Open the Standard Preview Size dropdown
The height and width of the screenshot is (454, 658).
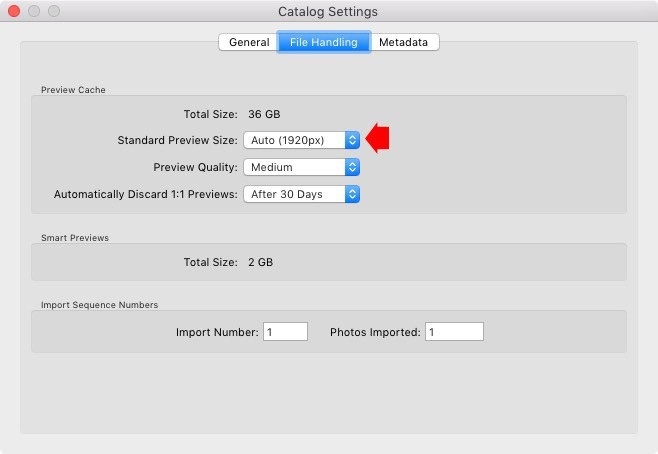[301, 141]
